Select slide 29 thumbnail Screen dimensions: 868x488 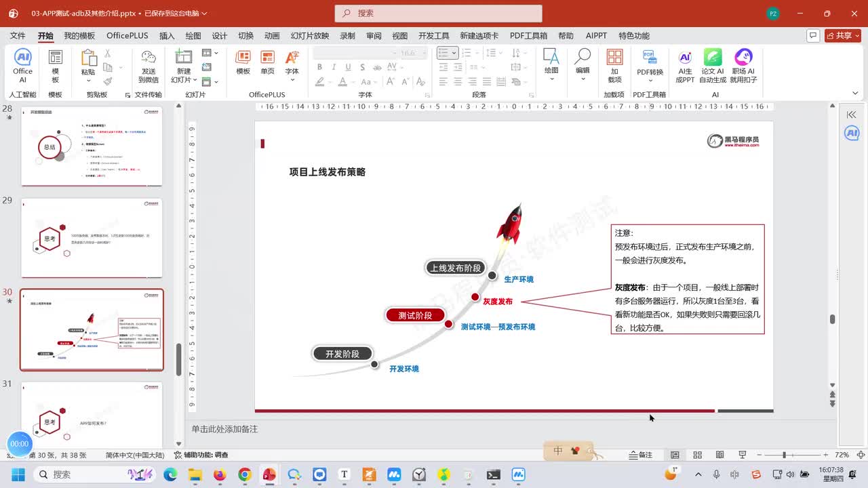[x=92, y=238]
